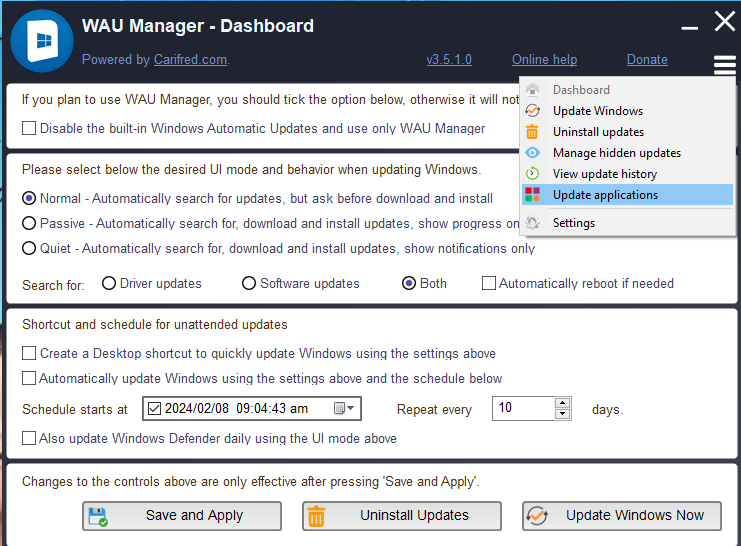Viewport: 741px width, 546px height.
Task: Open the schedule date picker dropdown
Action: tap(343, 408)
